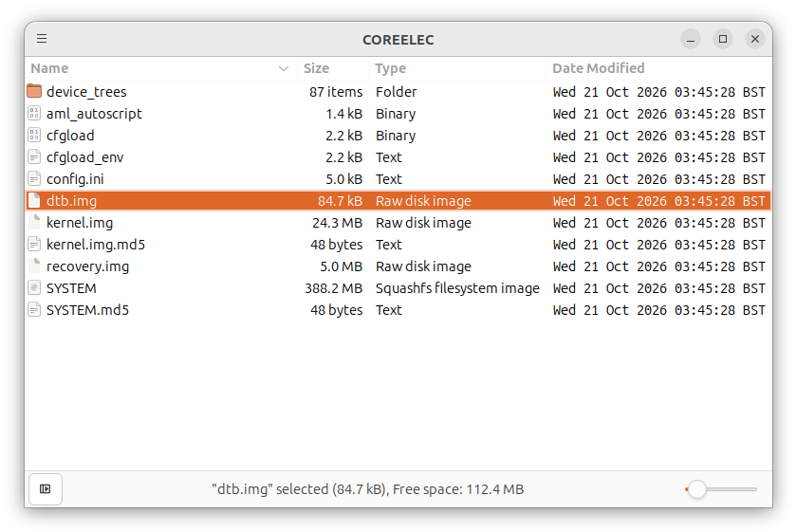Click the date modified cell for SYSTEM.md5
The width and height of the screenshot is (796, 532).
tap(659, 310)
